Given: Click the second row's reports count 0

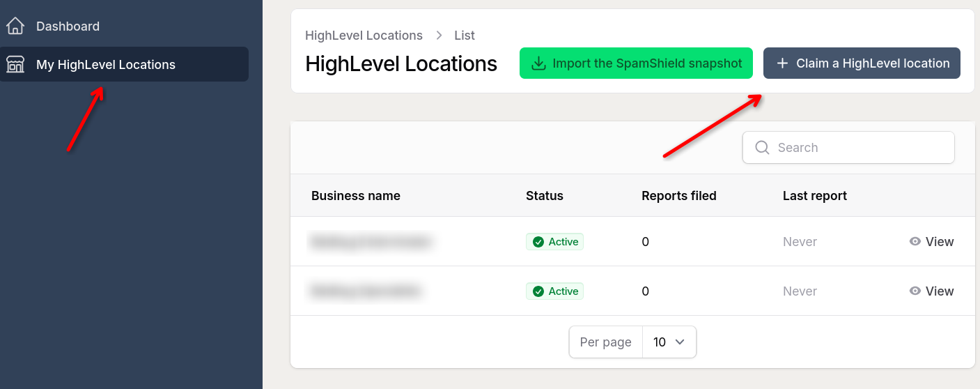Looking at the screenshot, I should (x=646, y=291).
